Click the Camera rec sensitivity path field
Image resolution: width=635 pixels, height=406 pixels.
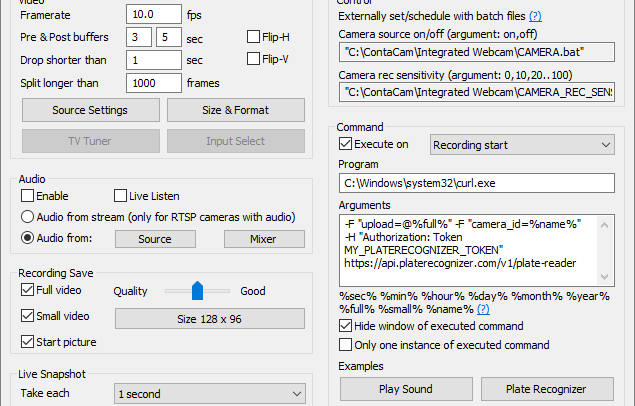click(477, 92)
